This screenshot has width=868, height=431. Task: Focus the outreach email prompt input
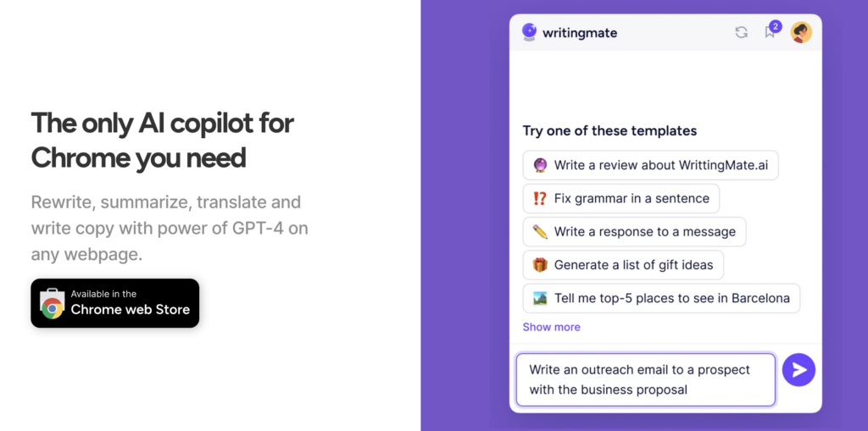coord(645,379)
